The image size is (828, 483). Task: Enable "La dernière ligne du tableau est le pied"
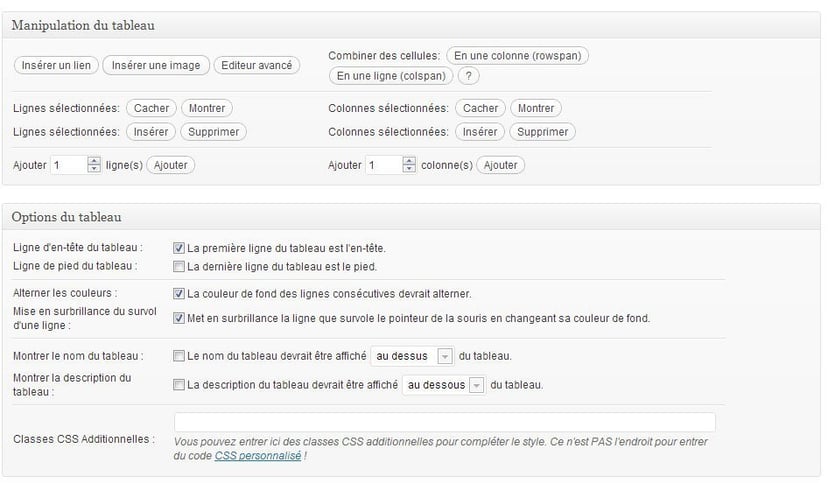[179, 266]
